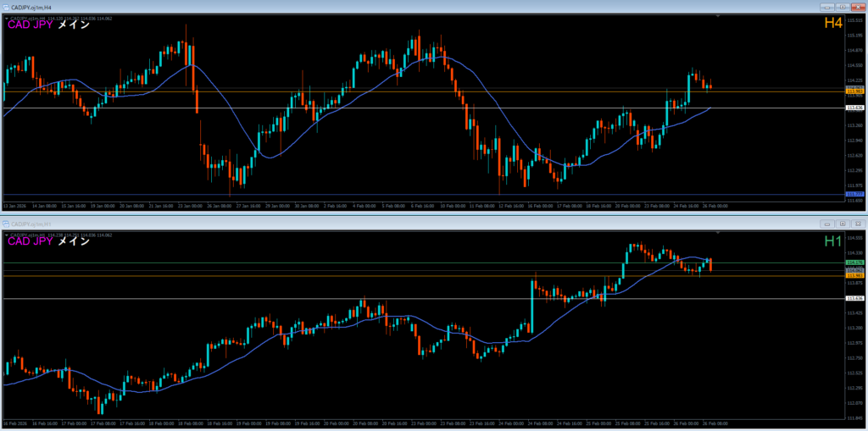Select the orange 113.983 price label on H4 chart

[x=854, y=91]
